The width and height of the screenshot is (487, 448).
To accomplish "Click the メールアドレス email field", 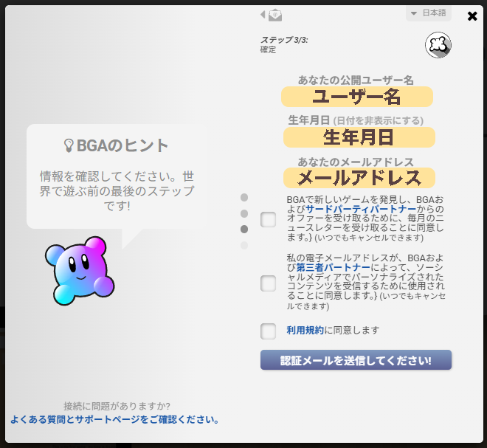I will click(359, 178).
